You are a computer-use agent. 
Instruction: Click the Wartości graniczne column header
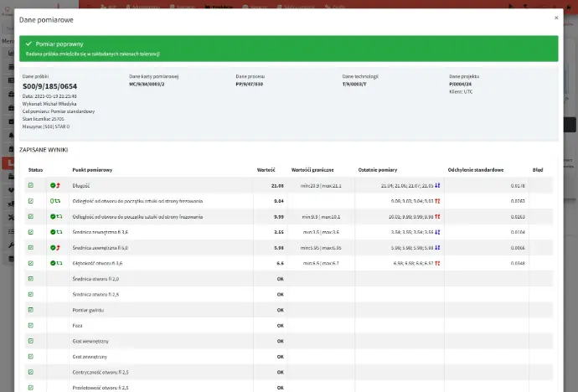coord(312,170)
